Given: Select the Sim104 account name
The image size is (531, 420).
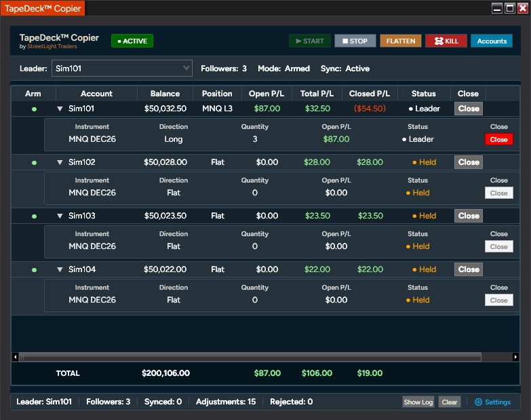Looking at the screenshot, I should click(82, 269).
